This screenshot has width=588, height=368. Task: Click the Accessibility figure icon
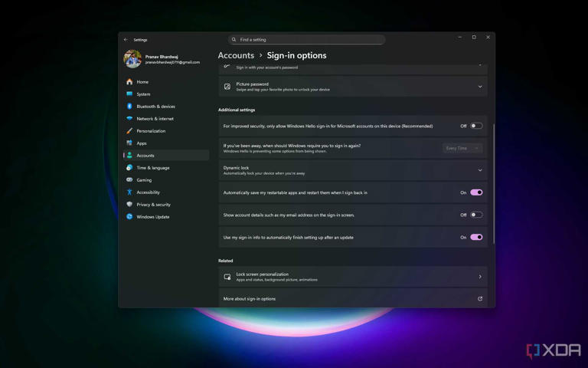pyautogui.click(x=129, y=192)
